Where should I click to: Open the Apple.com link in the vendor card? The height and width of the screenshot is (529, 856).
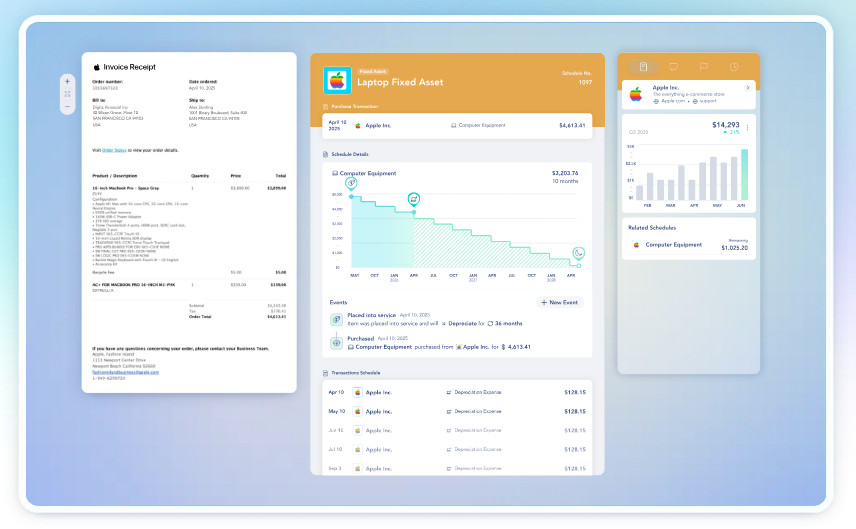pyautogui.click(x=669, y=102)
